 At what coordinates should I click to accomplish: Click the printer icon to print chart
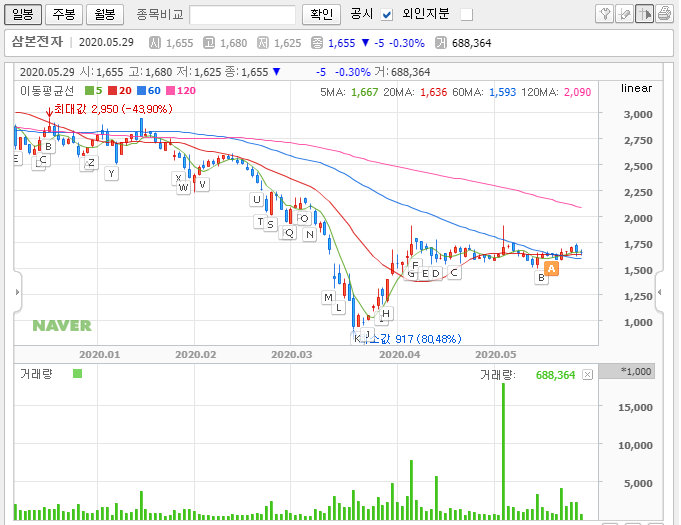click(x=664, y=14)
